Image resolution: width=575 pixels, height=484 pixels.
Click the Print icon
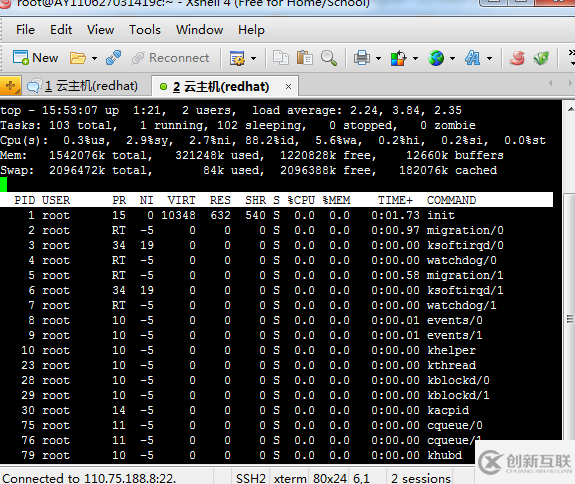point(362,58)
